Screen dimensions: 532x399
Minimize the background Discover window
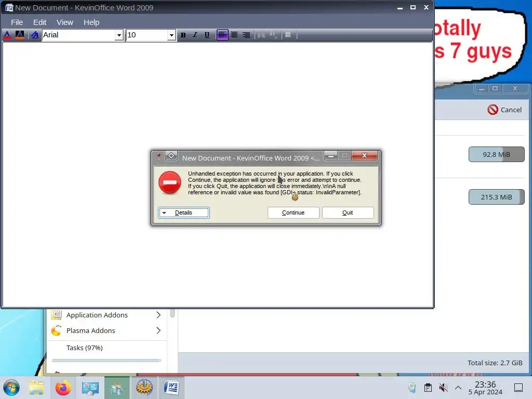click(x=482, y=89)
